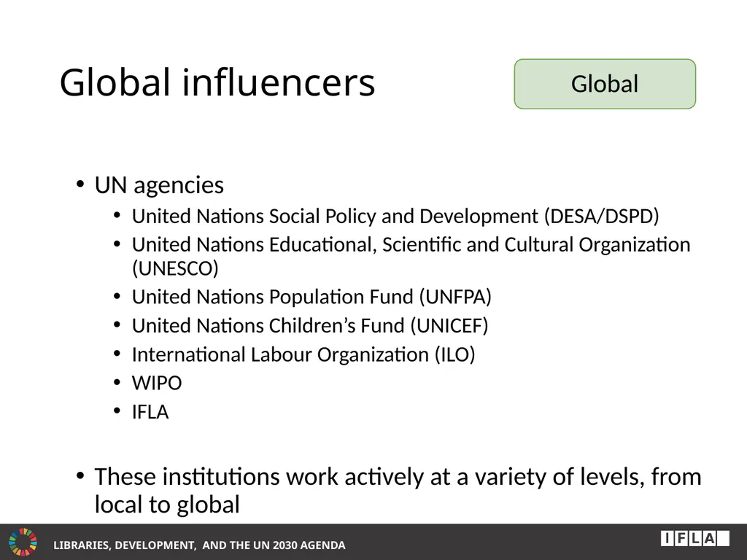Select the 'These institutions work actively' sentence

coord(398,491)
